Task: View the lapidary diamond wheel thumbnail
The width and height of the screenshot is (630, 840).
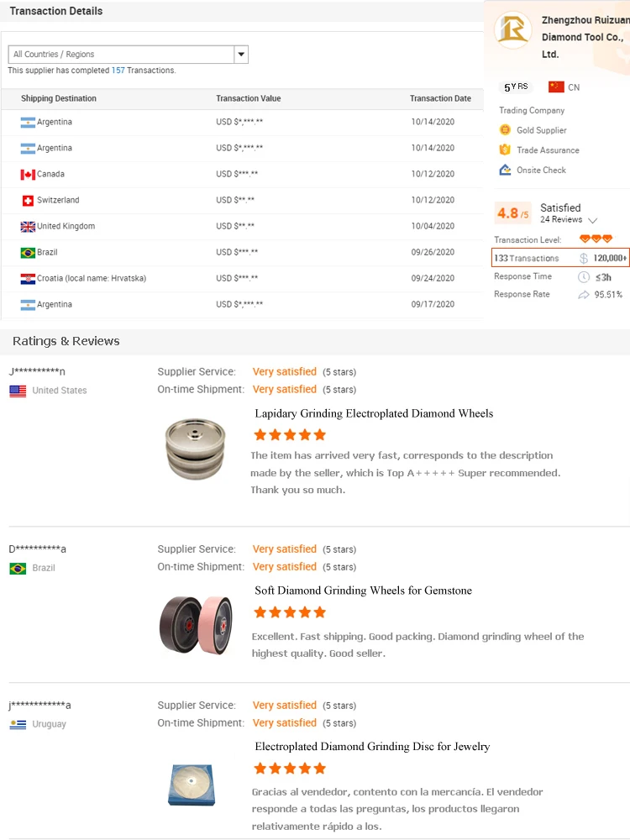Action: [x=196, y=449]
